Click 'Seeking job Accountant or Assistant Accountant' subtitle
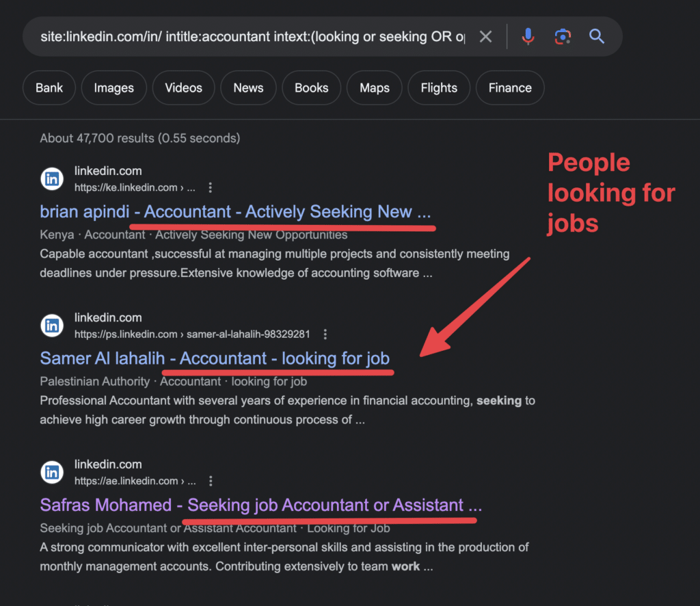The image size is (700, 606). click(215, 528)
